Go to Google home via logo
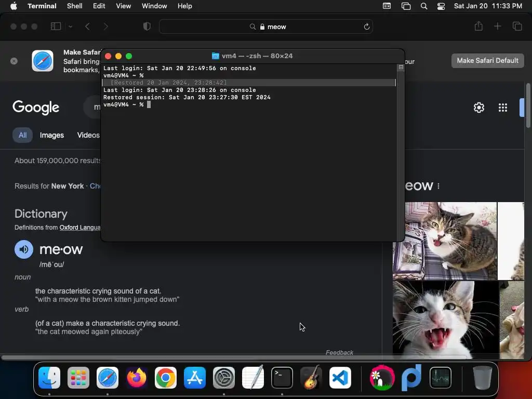532x399 pixels. (x=36, y=108)
